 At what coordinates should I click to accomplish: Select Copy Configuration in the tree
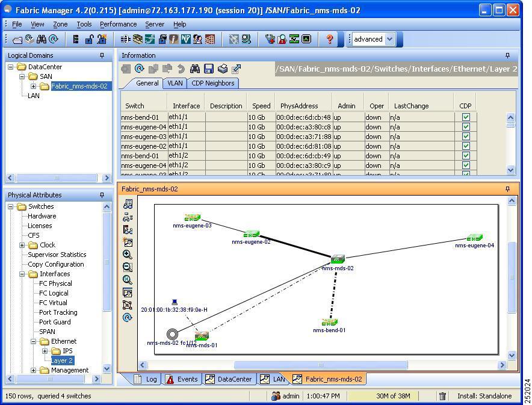tap(55, 264)
